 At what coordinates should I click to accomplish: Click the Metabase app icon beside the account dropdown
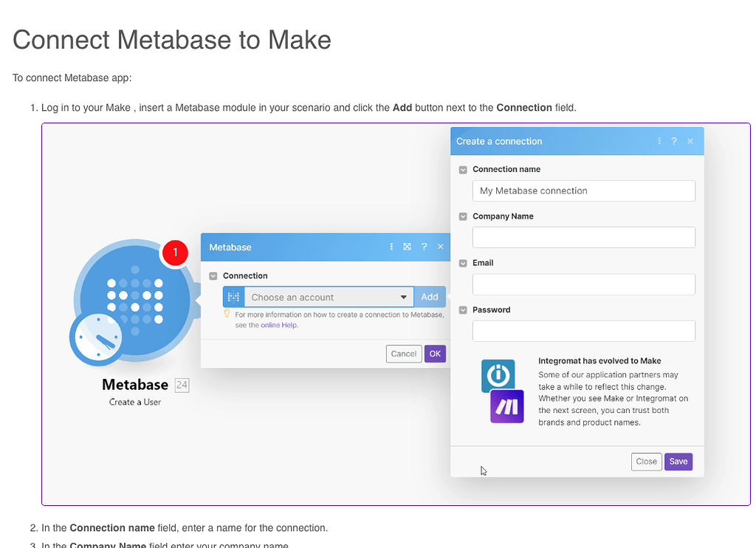click(x=233, y=296)
